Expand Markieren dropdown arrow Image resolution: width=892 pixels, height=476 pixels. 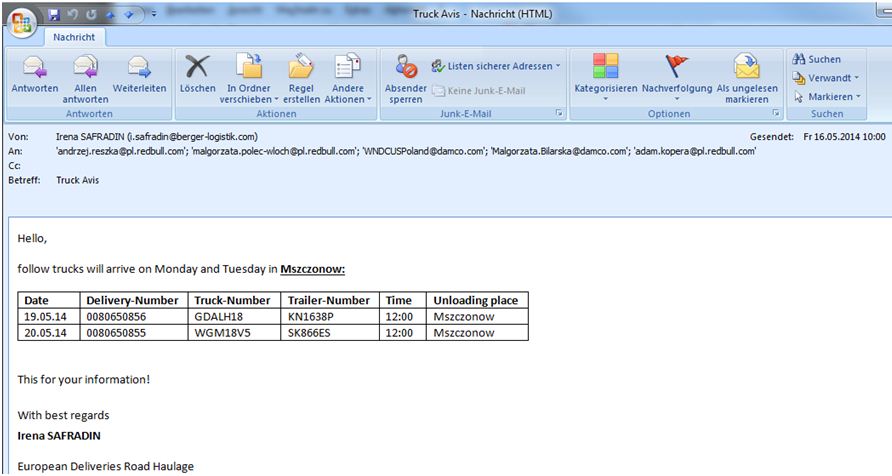point(858,97)
